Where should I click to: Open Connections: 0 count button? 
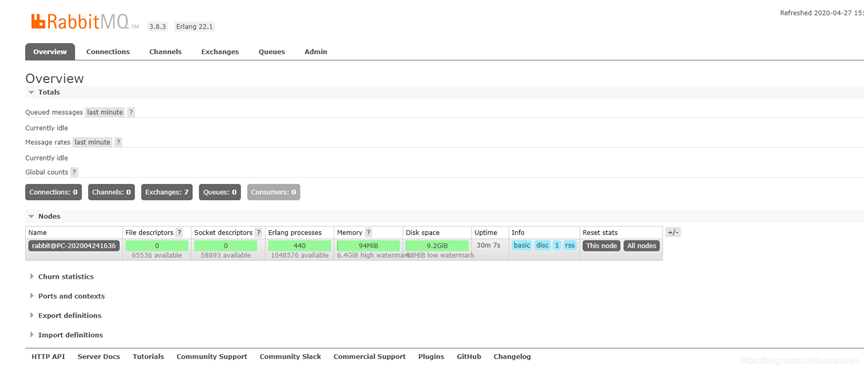[53, 192]
